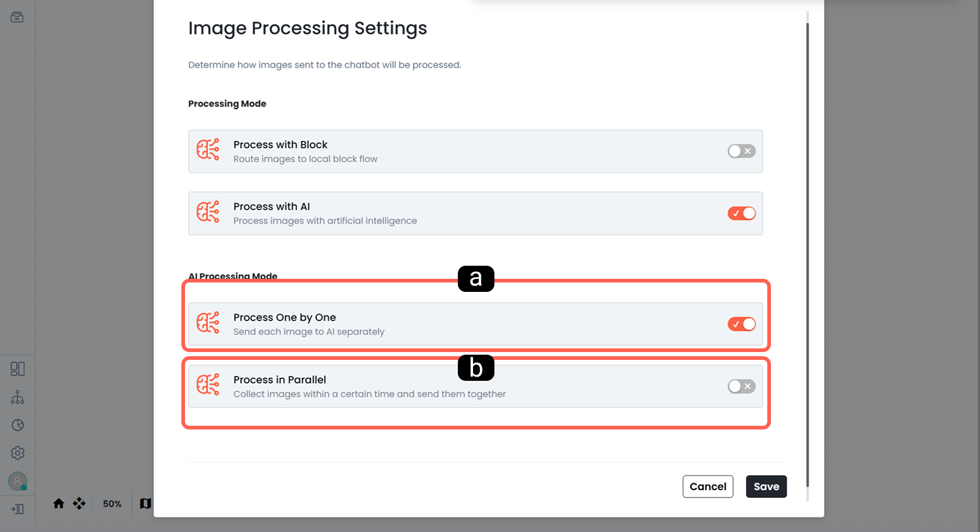
Task: Click the home icon on canvas toolbar
Action: (x=59, y=503)
